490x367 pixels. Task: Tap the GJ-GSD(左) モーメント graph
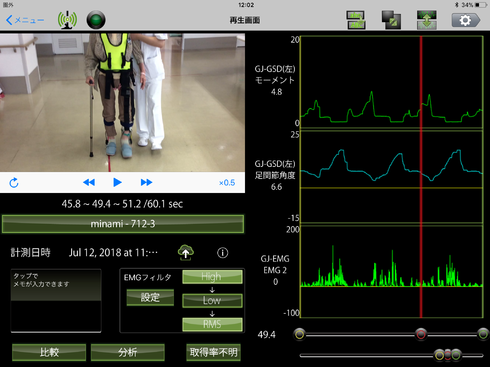[392, 82]
